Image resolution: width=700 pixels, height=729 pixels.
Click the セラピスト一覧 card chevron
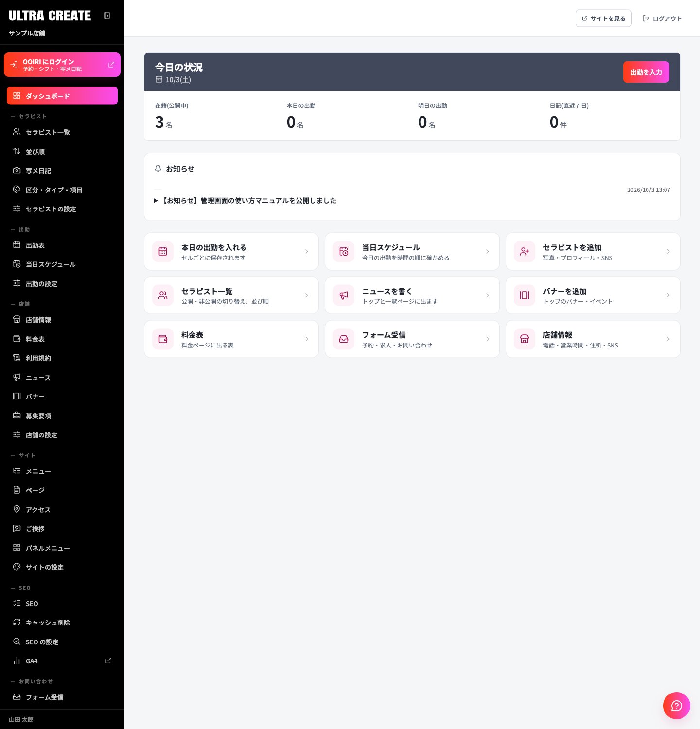click(307, 295)
